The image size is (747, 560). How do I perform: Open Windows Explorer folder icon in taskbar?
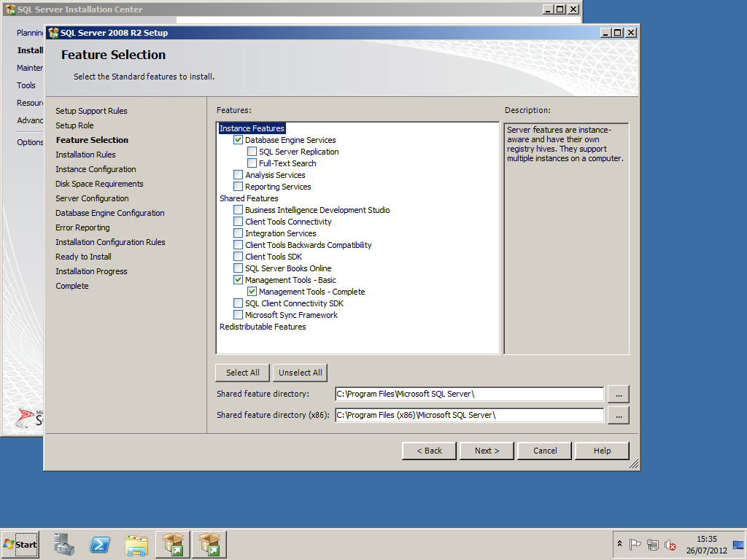[136, 544]
